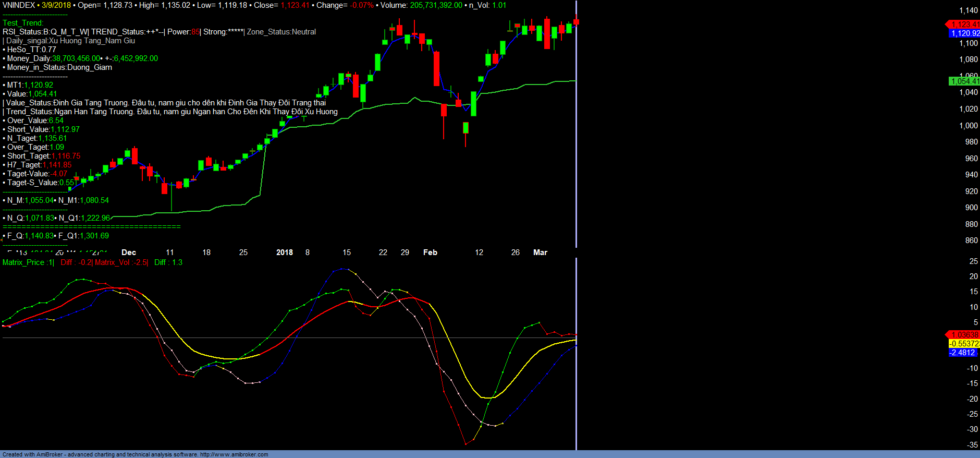Click the blue 1,120.92 value tag
980x458 pixels.
tap(965, 33)
